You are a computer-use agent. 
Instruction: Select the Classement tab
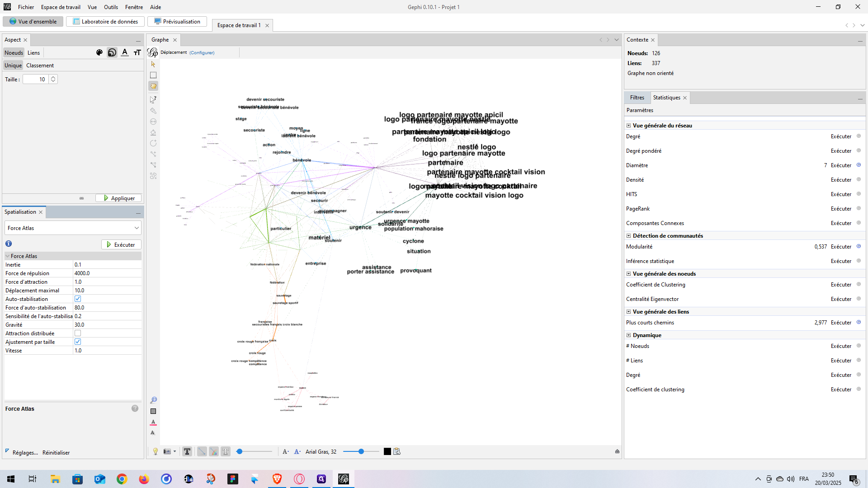(x=40, y=66)
